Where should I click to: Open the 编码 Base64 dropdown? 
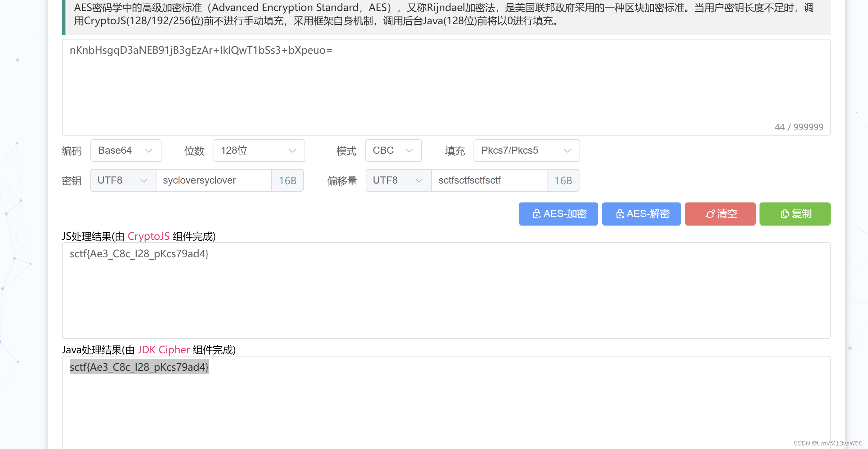pyautogui.click(x=126, y=150)
